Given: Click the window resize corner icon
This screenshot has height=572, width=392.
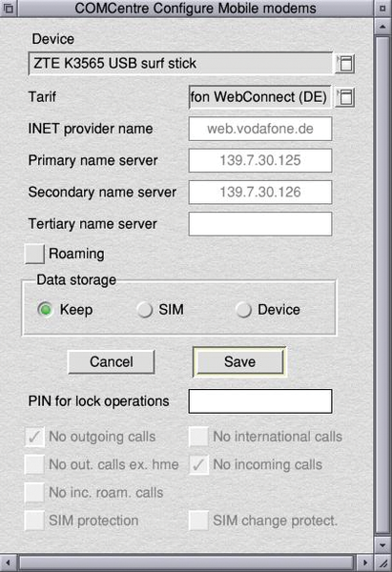Looking at the screenshot, I should coord(382,562).
